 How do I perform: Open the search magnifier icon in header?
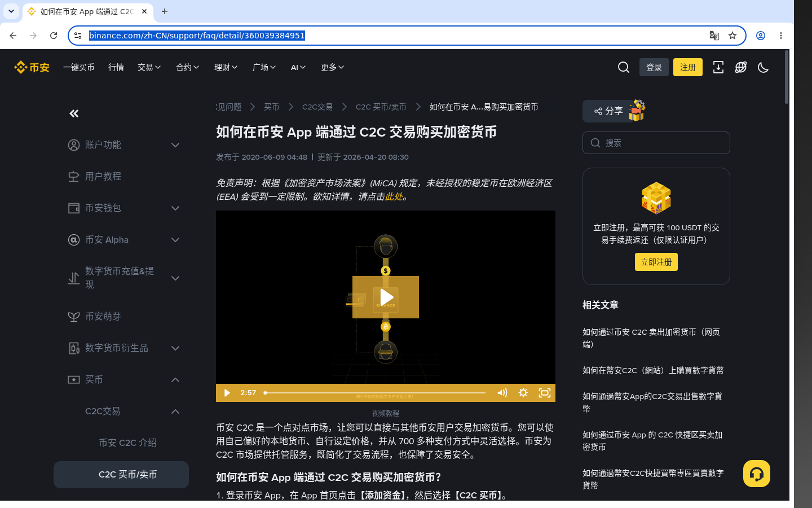(624, 67)
